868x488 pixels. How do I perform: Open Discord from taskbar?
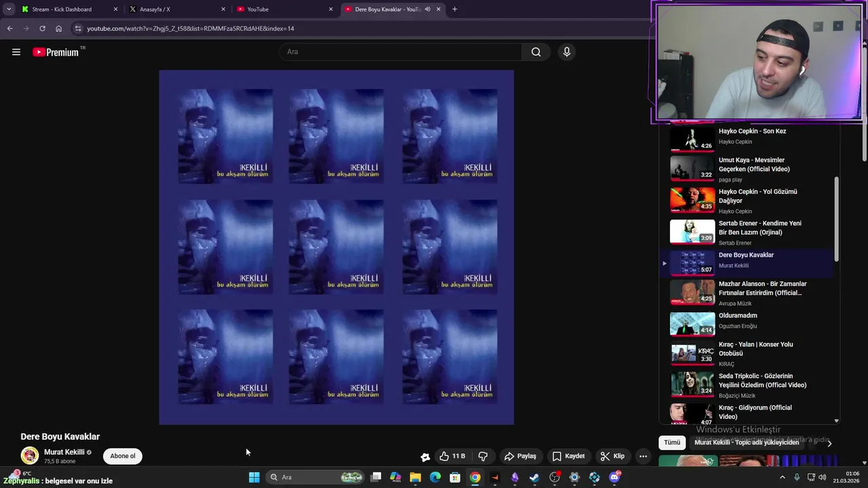614,477
